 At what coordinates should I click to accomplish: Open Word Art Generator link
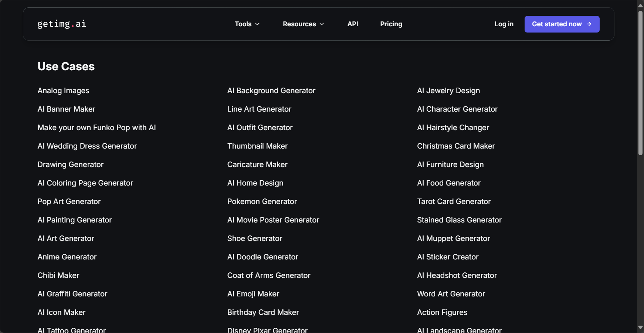[x=451, y=294]
